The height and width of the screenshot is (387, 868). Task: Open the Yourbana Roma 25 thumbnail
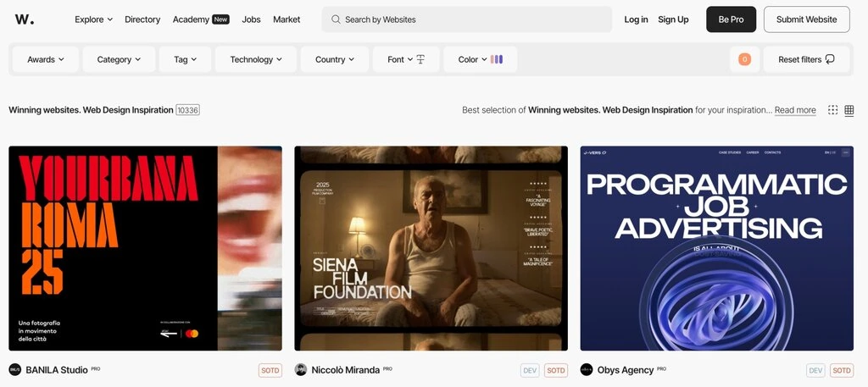click(x=145, y=248)
